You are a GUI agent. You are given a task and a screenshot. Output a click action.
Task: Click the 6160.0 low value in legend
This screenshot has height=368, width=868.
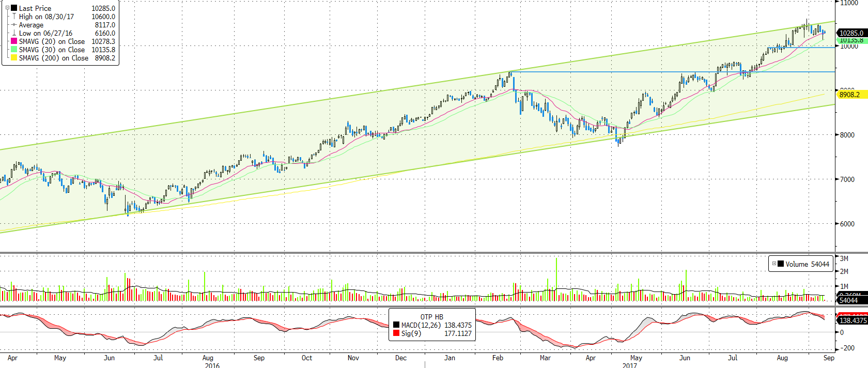(105, 33)
